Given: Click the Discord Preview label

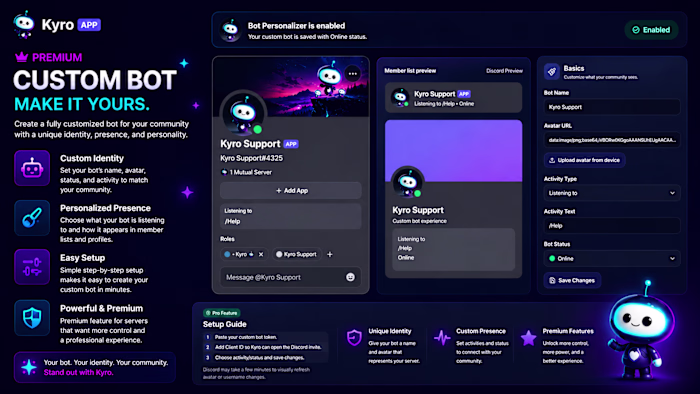Looking at the screenshot, I should (504, 71).
